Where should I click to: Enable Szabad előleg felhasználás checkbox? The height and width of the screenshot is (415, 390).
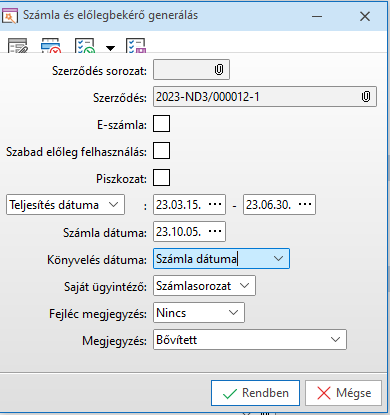[161, 151]
